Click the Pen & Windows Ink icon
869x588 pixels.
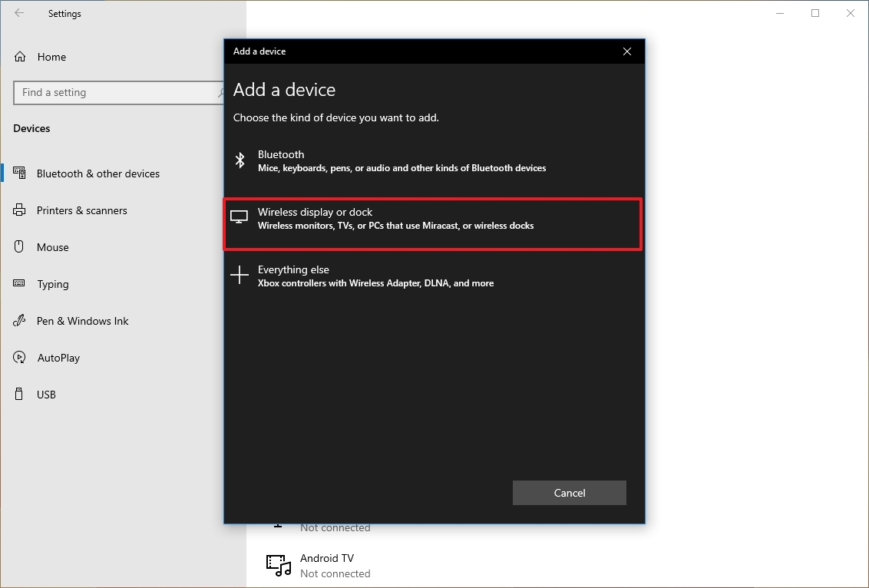[x=18, y=320]
